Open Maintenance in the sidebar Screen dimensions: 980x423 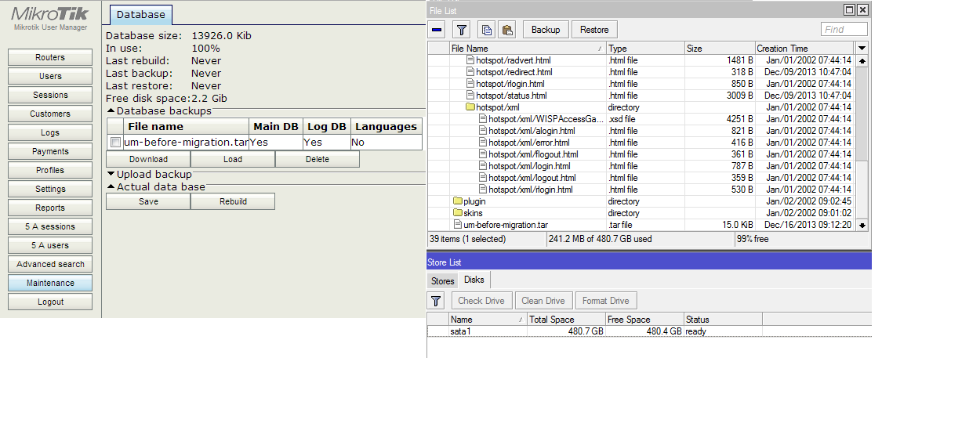pyautogui.click(x=50, y=283)
